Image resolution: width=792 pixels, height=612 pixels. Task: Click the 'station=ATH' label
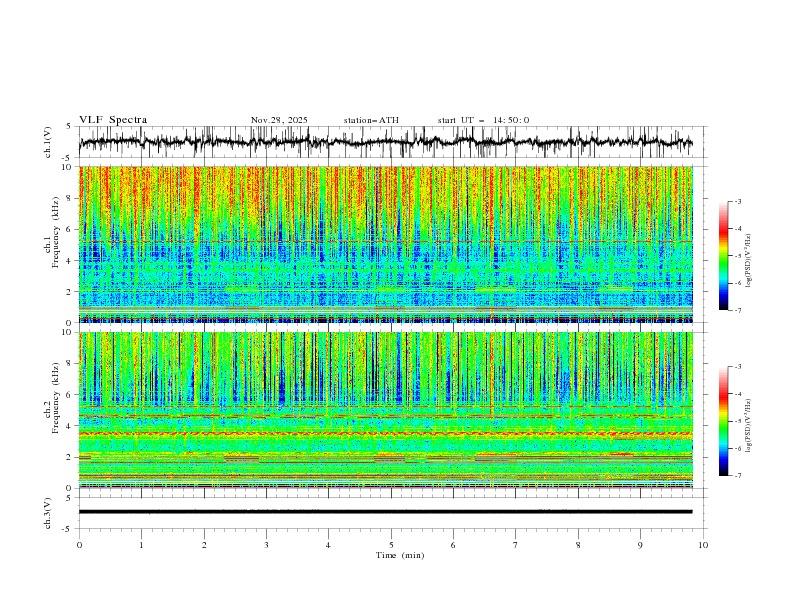371,120
